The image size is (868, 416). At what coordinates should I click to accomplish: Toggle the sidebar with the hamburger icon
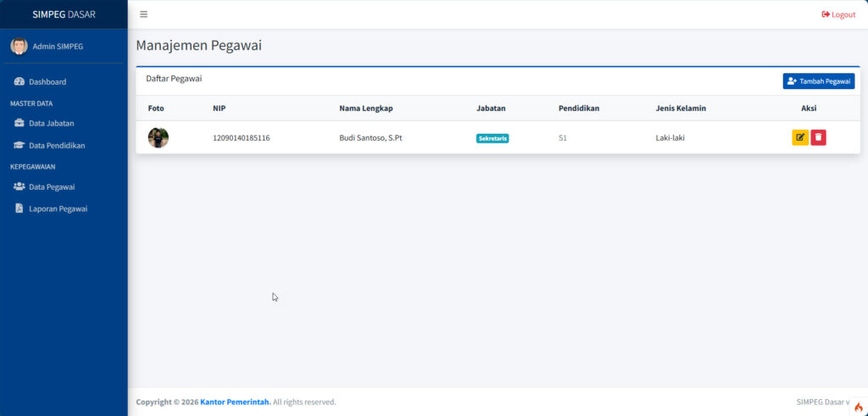pyautogui.click(x=143, y=14)
